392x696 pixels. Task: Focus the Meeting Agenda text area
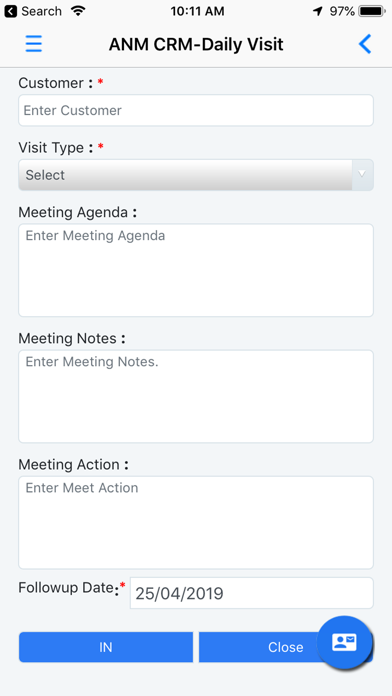pyautogui.click(x=196, y=270)
